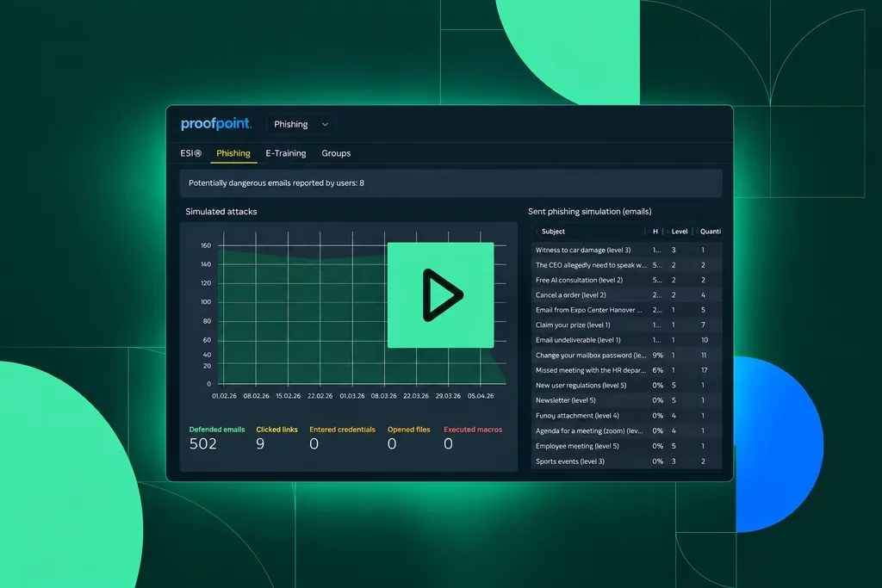Sort by the Level column header

[x=680, y=232]
